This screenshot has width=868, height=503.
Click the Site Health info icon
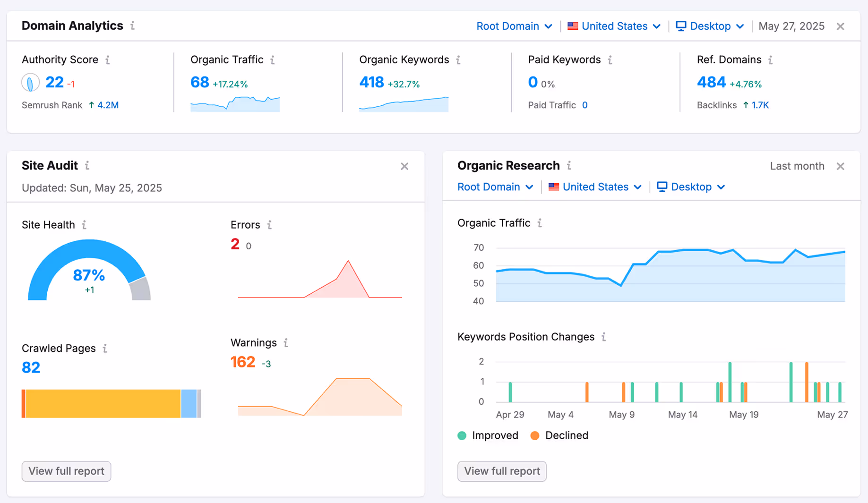pos(85,225)
